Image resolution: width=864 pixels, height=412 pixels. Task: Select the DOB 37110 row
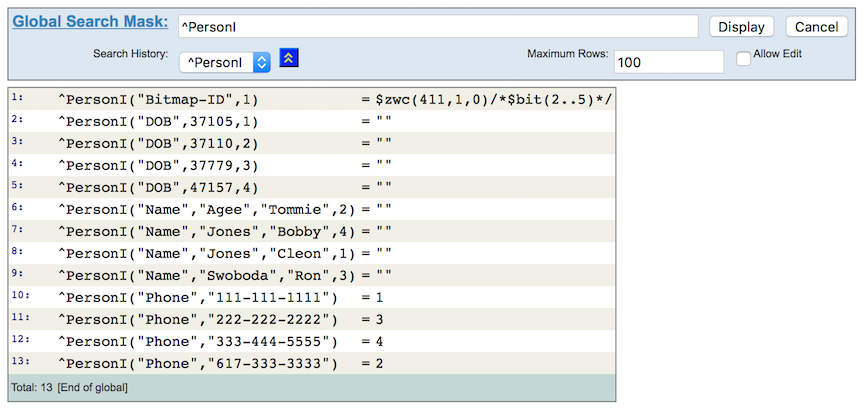coord(312,143)
